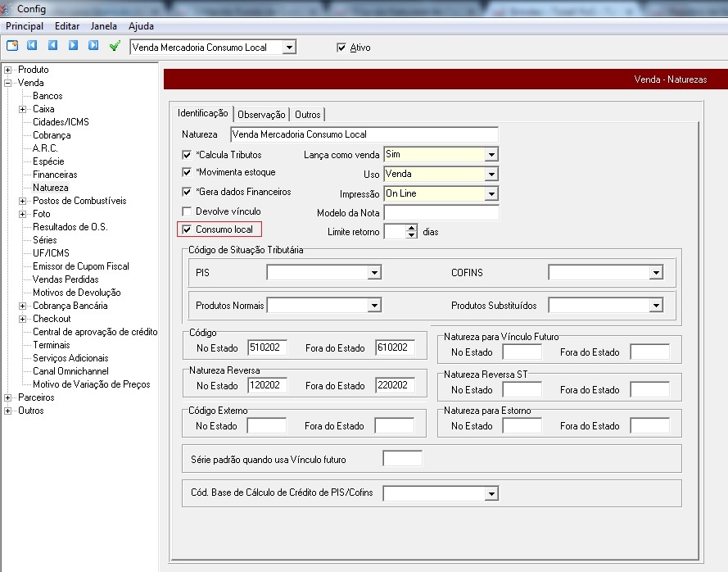
Task: Open the Janela menu
Action: [103, 26]
